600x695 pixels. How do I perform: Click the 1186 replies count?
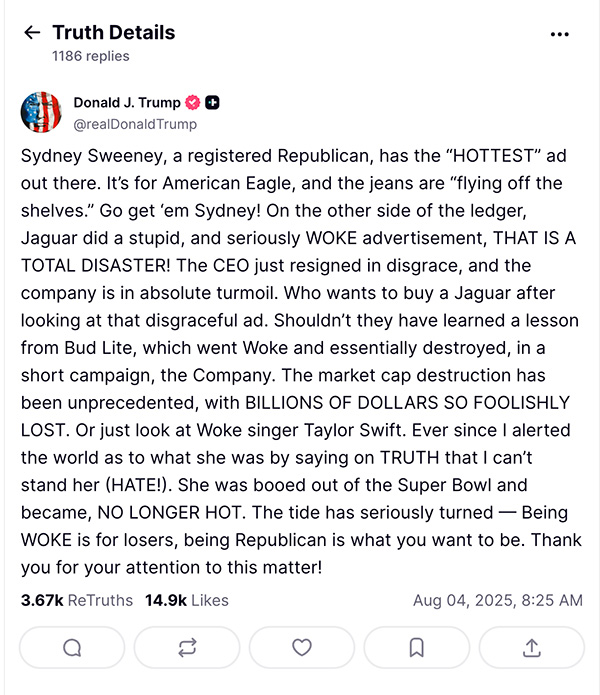coord(90,56)
